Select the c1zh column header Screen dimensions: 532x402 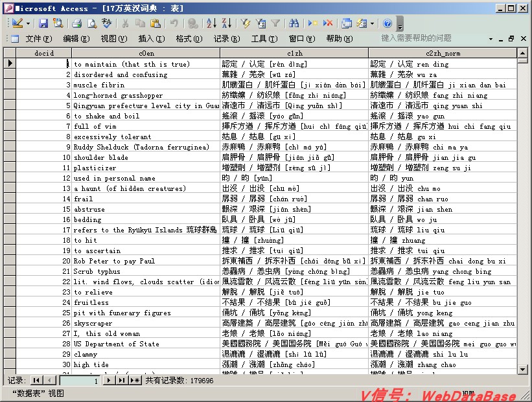pos(294,53)
